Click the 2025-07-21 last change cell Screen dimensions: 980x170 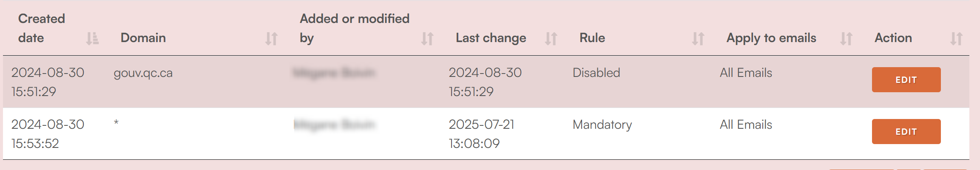482,134
